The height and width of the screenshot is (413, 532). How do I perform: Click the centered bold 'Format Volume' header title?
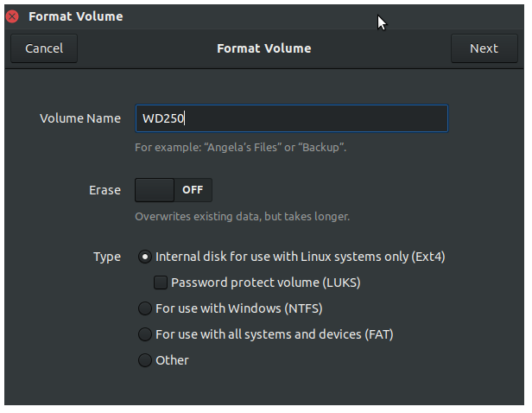pyautogui.click(x=264, y=48)
